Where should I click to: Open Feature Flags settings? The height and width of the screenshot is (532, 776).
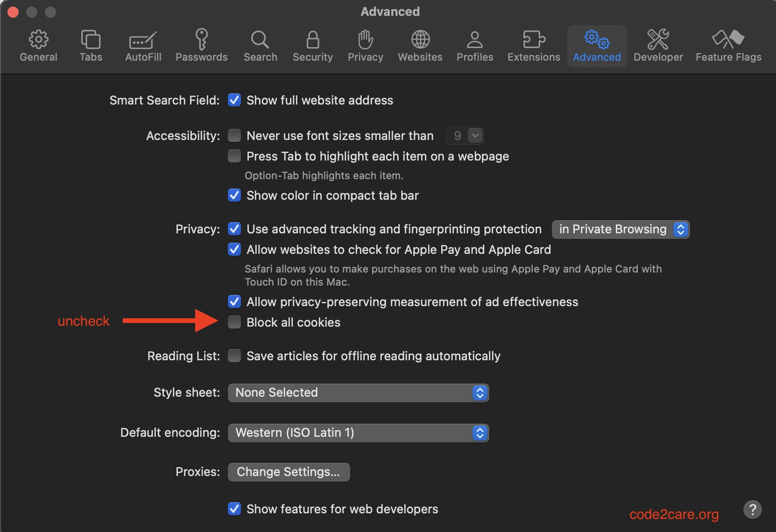pyautogui.click(x=728, y=45)
